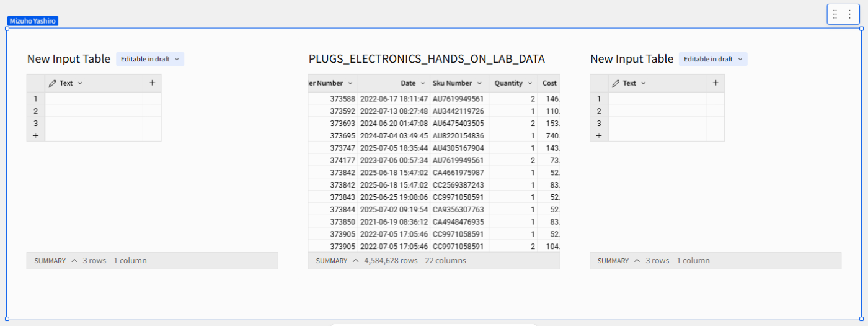This screenshot has height=326, width=868.
Task: Click the 4,584,628 rows – 22 columns text
Action: 415,261
